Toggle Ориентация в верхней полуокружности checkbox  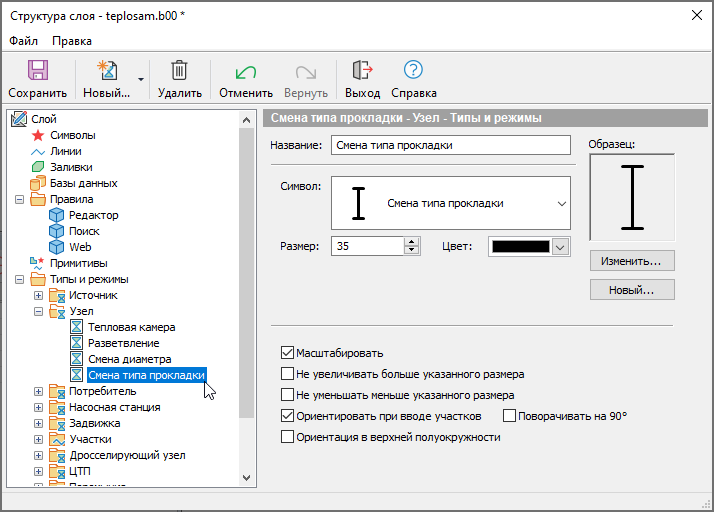[288, 437]
